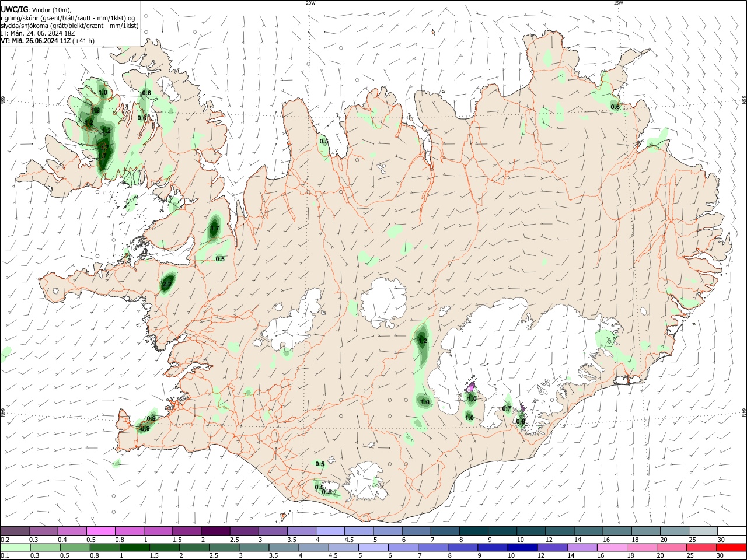Click the '15W' longitude label

click(618, 3)
